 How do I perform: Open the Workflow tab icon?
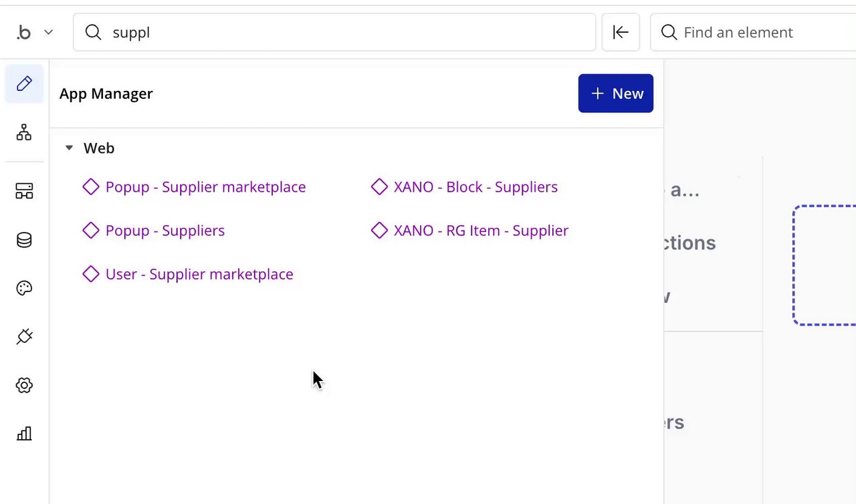click(24, 132)
